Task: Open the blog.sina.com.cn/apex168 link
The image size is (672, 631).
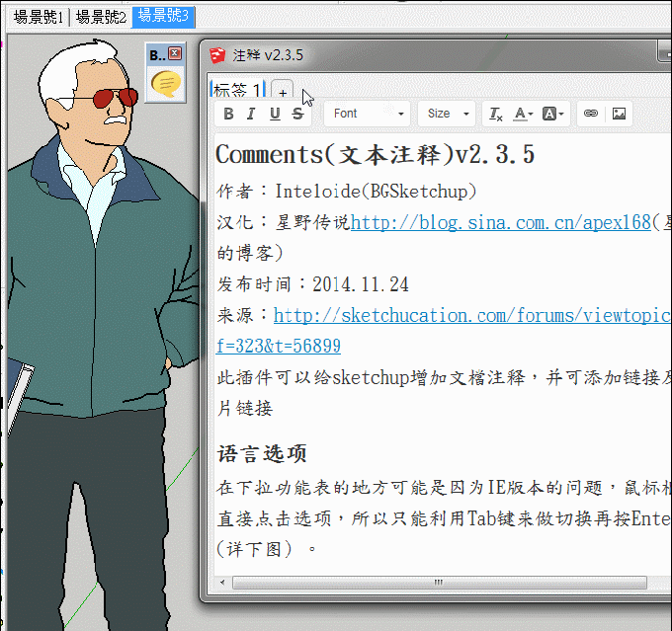Action: coord(500,222)
